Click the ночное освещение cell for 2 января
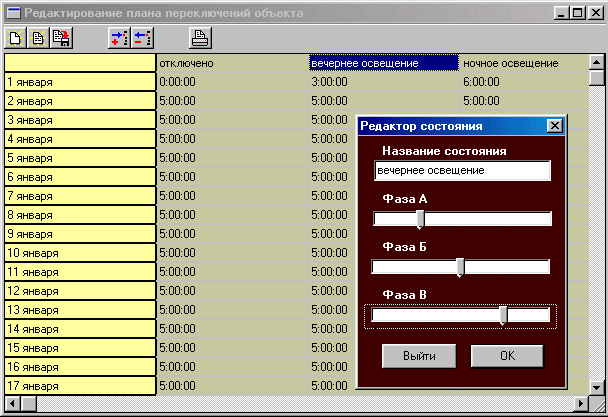This screenshot has height=417, width=608. 524,101
